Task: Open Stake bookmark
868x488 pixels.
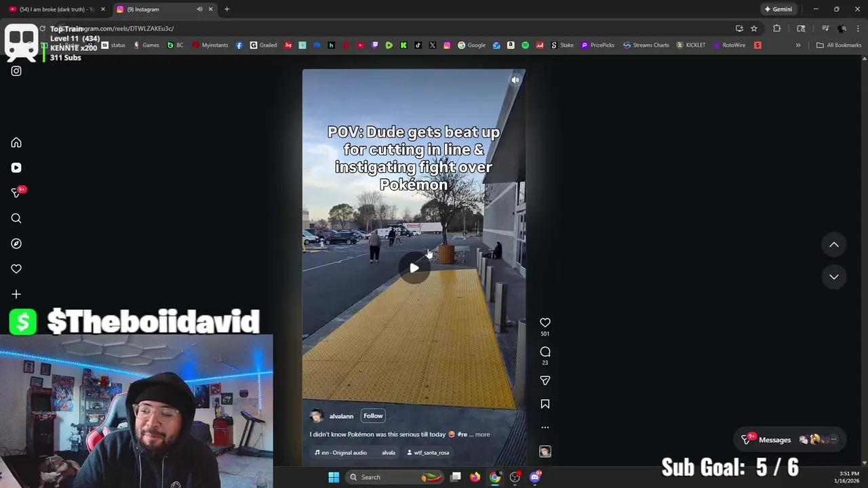Action: 561,45
